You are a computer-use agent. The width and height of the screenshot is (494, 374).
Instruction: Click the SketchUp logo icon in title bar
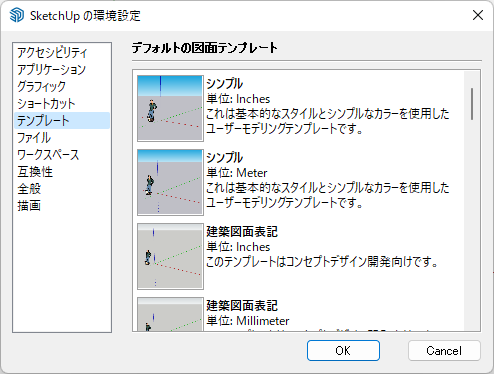[x=17, y=15]
